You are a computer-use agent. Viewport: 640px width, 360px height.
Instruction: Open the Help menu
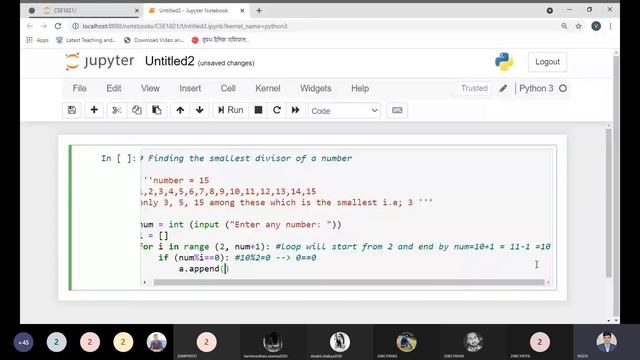(360, 88)
